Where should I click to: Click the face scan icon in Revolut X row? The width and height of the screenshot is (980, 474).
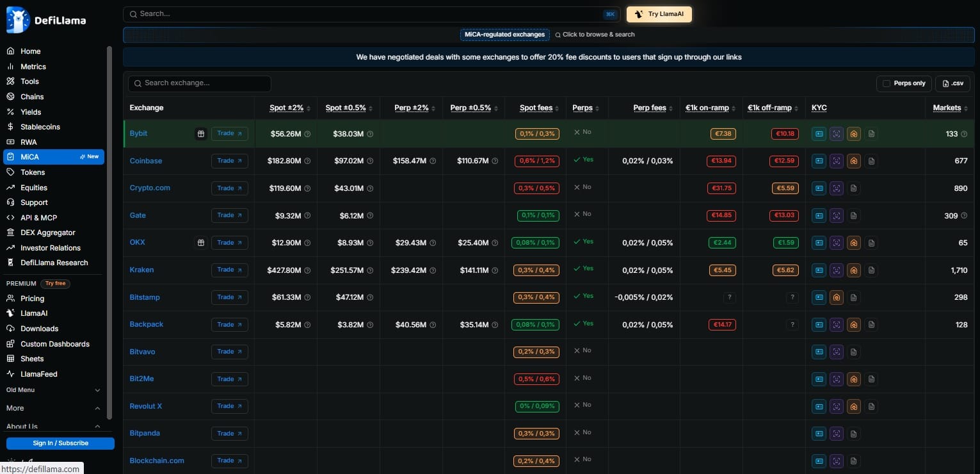(836, 406)
